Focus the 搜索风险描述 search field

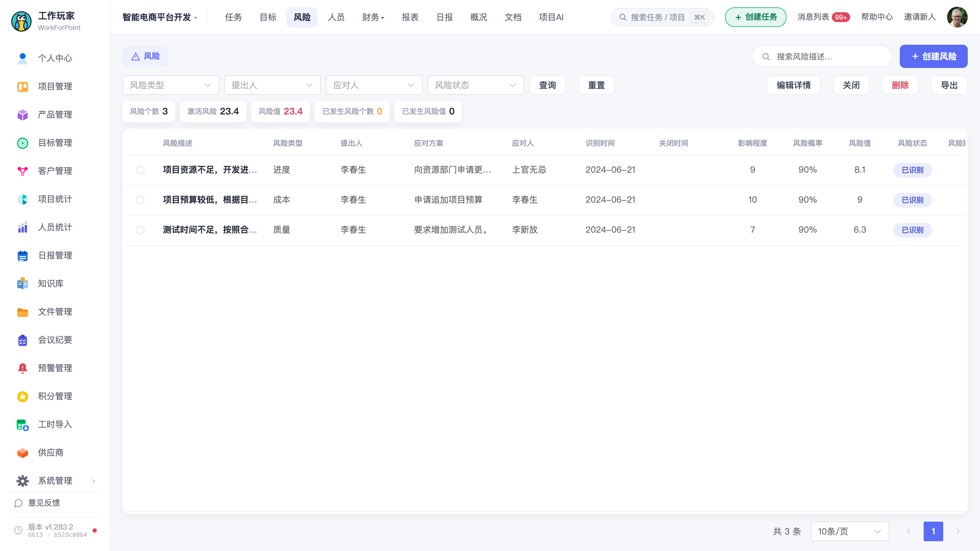pos(822,56)
